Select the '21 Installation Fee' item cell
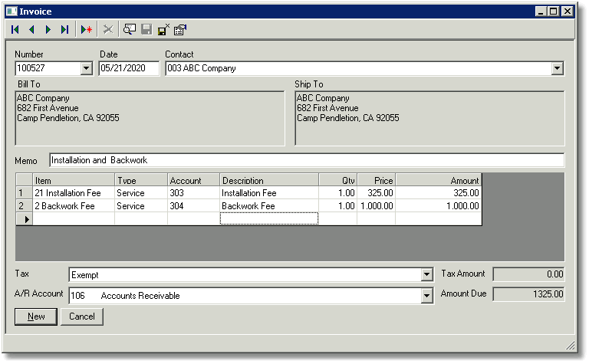Screen dimensions: 589x364 74,193
